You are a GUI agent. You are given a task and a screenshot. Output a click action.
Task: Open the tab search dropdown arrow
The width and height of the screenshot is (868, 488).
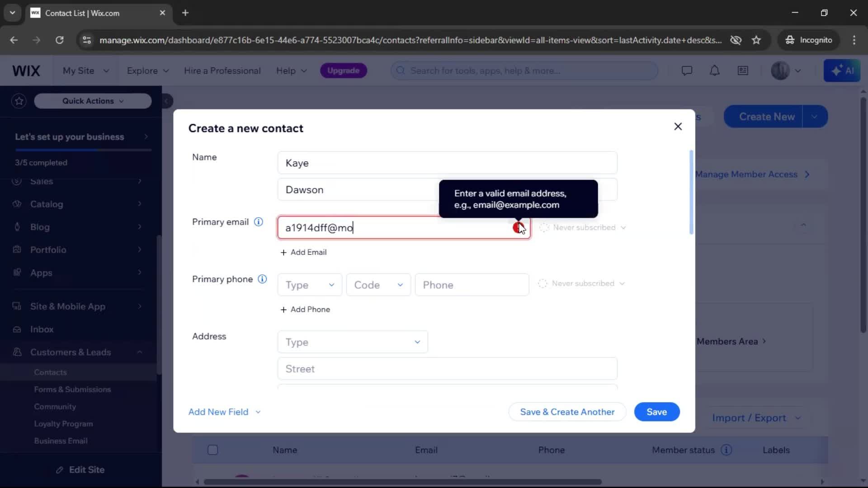click(x=12, y=13)
